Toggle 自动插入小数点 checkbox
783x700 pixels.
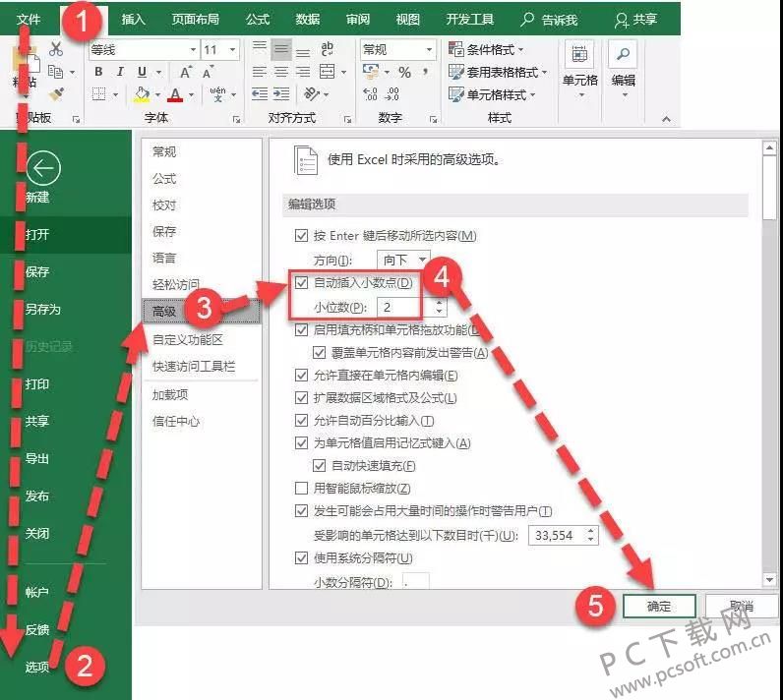(301, 283)
